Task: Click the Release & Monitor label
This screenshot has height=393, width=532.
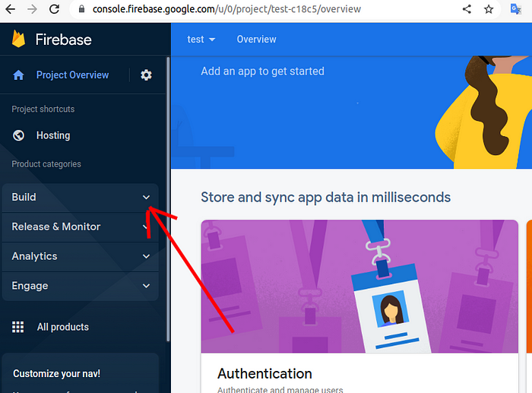Action: tap(56, 227)
